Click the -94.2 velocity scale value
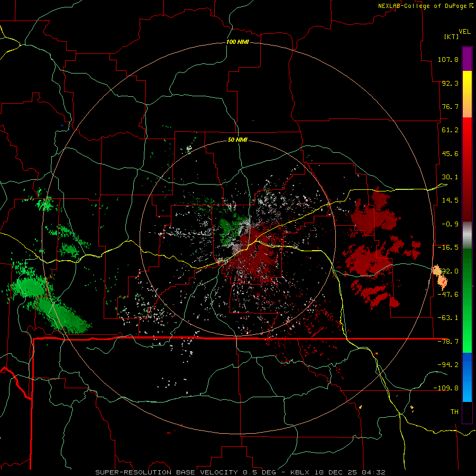Viewport: 476px width, 476px height. [448, 364]
